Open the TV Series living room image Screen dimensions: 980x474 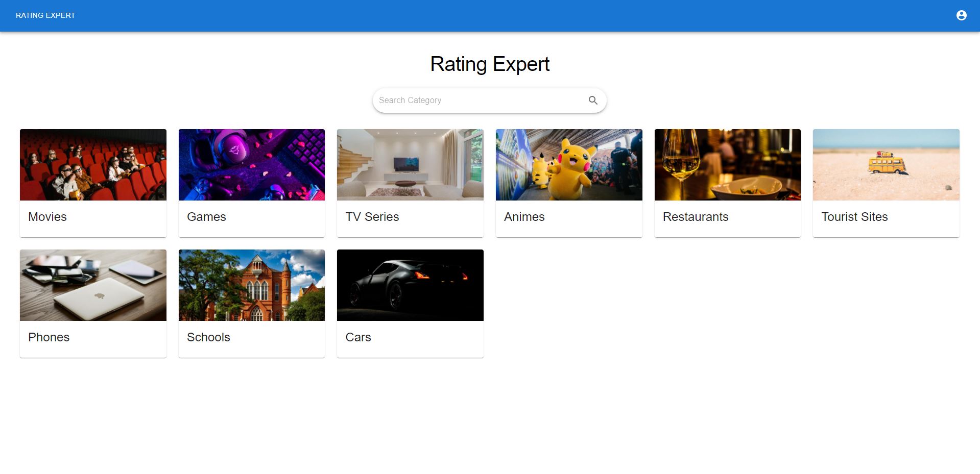click(410, 165)
